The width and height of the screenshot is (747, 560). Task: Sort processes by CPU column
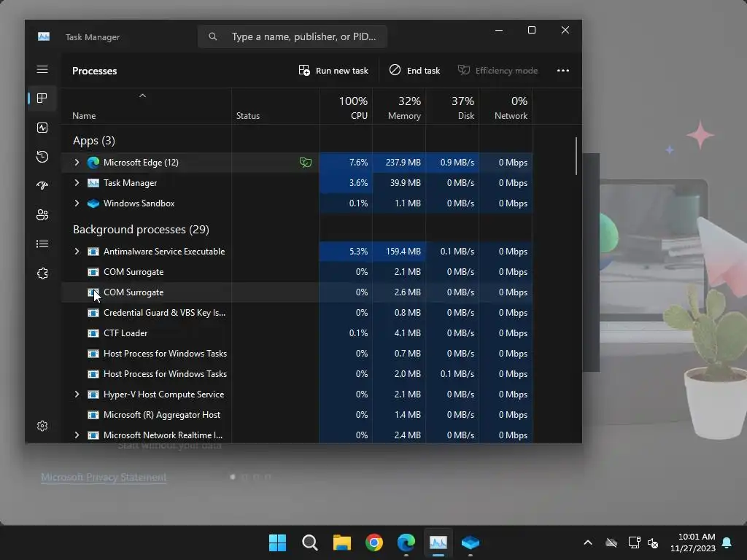click(346, 106)
